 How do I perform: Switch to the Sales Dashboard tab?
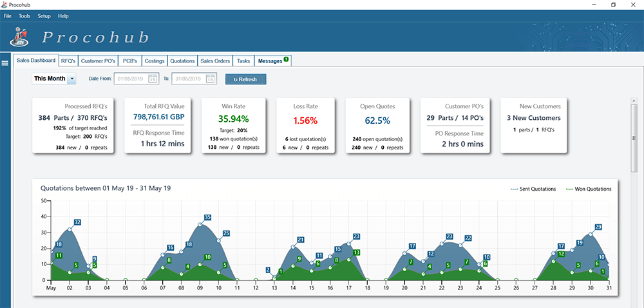[x=36, y=61]
